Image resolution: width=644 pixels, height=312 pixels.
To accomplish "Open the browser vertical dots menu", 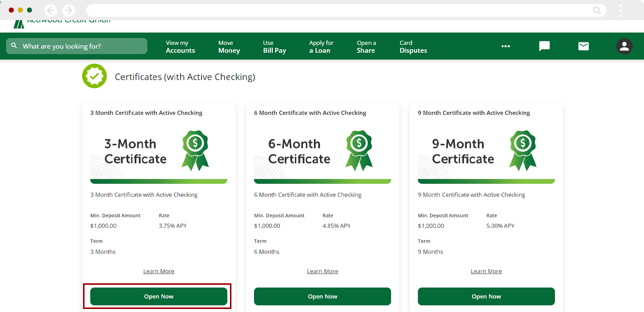I will coord(621,10).
